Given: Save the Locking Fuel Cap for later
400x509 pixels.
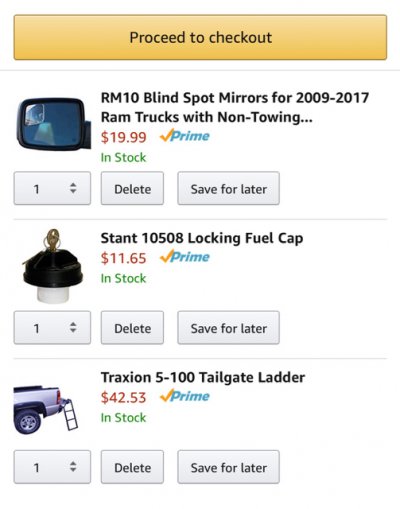Looking at the screenshot, I should (x=228, y=328).
